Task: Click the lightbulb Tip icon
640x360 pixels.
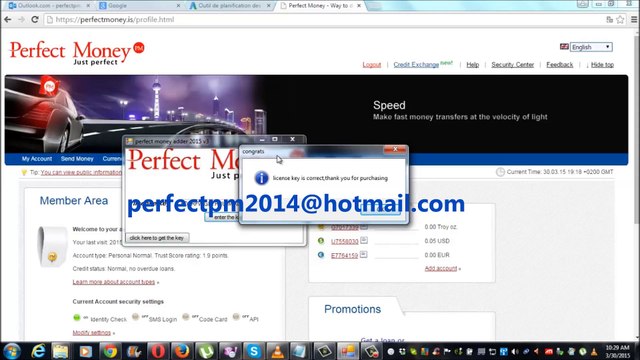Action: pyautogui.click(x=24, y=172)
